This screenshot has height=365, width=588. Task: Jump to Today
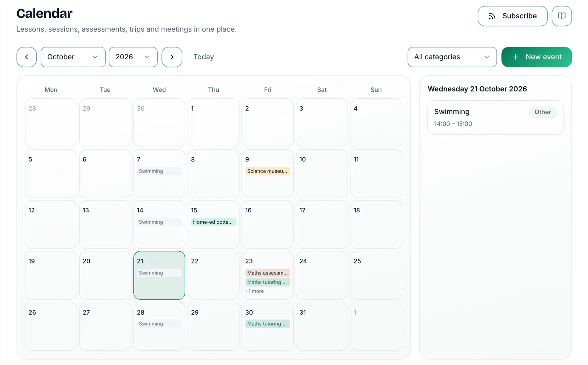click(204, 57)
